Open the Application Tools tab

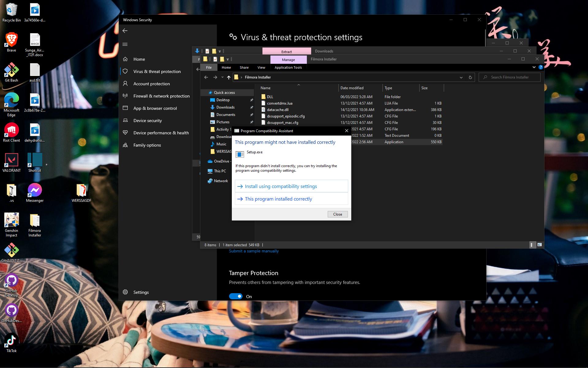288,67
